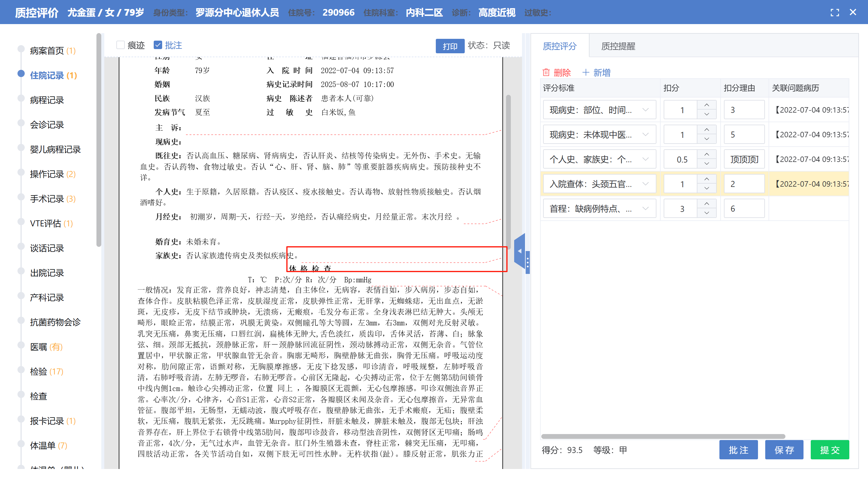Click the vertical dots drag handle
The image size is (868, 478).
coord(528,262)
